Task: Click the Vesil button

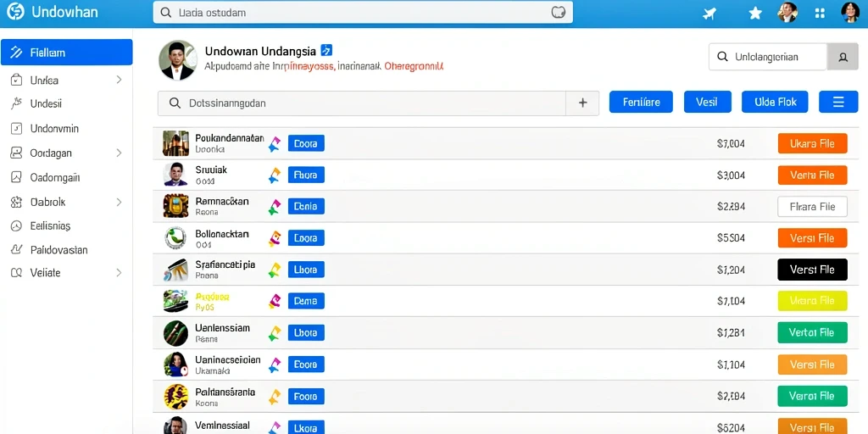Action: 708,102
